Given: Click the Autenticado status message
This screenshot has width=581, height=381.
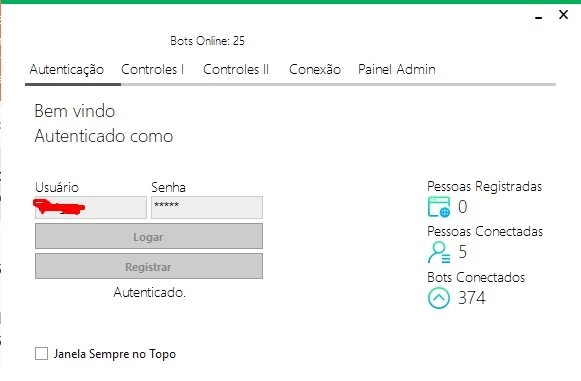Looking at the screenshot, I should (149, 292).
